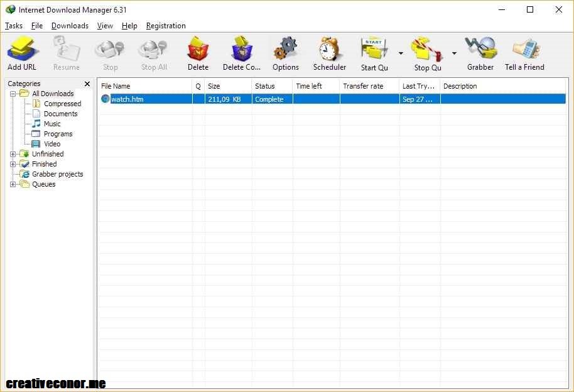The image size is (574, 392).
Task: Open Options via the gear icon
Action: point(286,48)
